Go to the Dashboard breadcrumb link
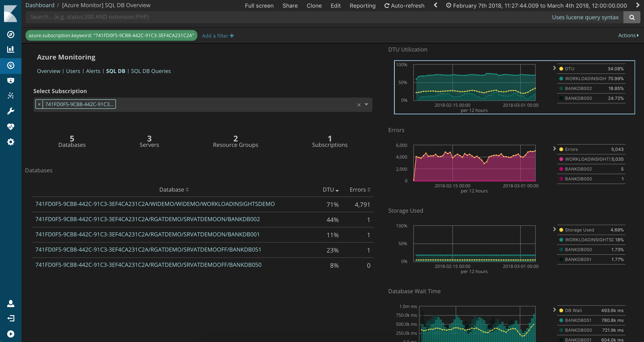The width and height of the screenshot is (644, 342). (40, 5)
